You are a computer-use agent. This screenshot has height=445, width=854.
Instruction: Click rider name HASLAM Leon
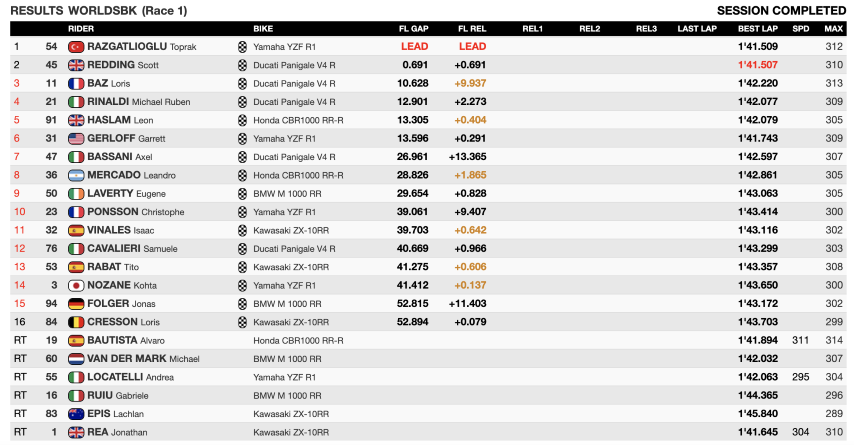point(120,120)
